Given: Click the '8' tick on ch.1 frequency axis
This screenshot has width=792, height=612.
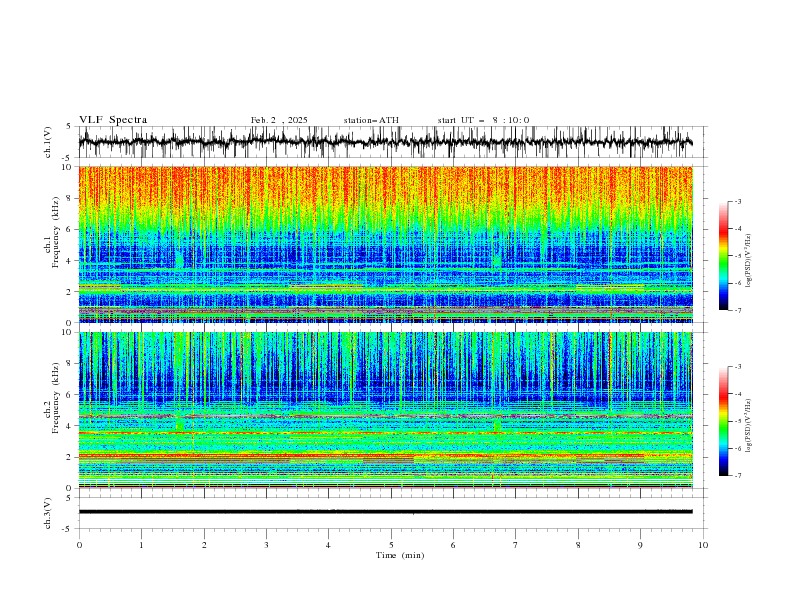Looking at the screenshot, I should [x=71, y=198].
